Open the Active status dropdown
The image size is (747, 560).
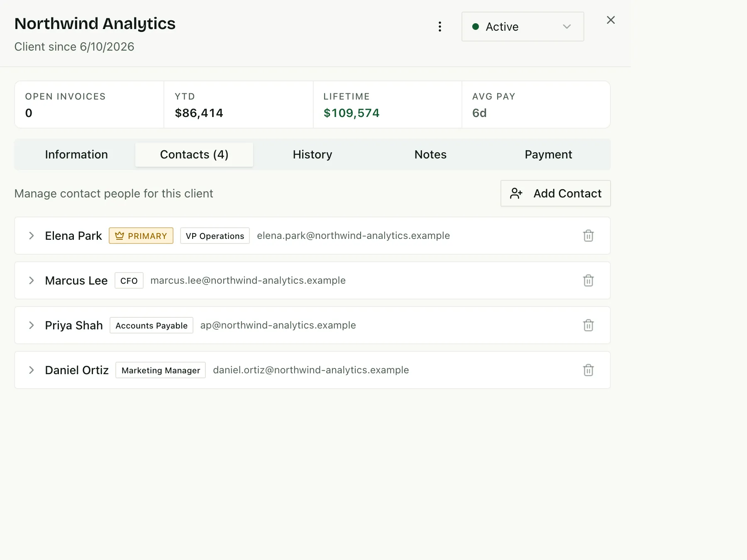pyautogui.click(x=522, y=27)
